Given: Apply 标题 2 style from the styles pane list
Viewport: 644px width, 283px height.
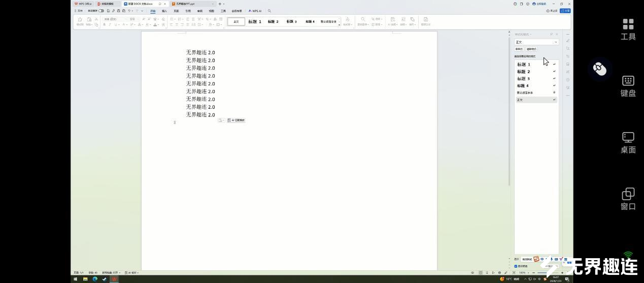Looking at the screenshot, I should coord(523,72).
